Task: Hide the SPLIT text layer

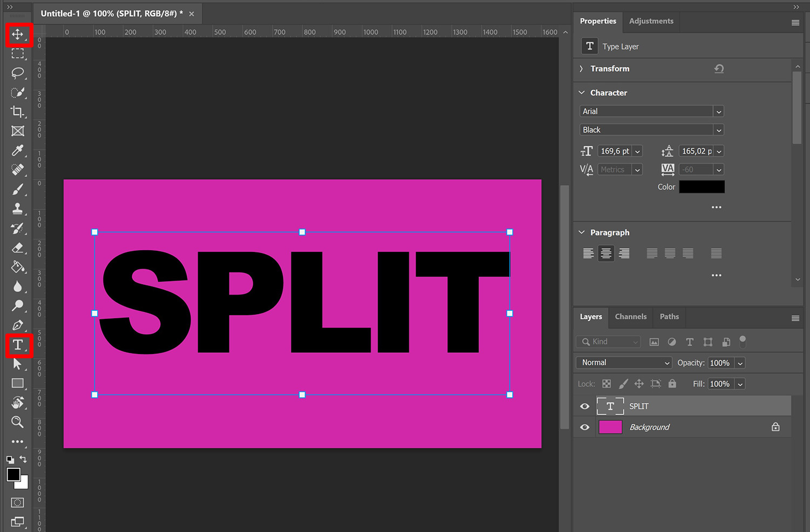Action: coord(584,406)
